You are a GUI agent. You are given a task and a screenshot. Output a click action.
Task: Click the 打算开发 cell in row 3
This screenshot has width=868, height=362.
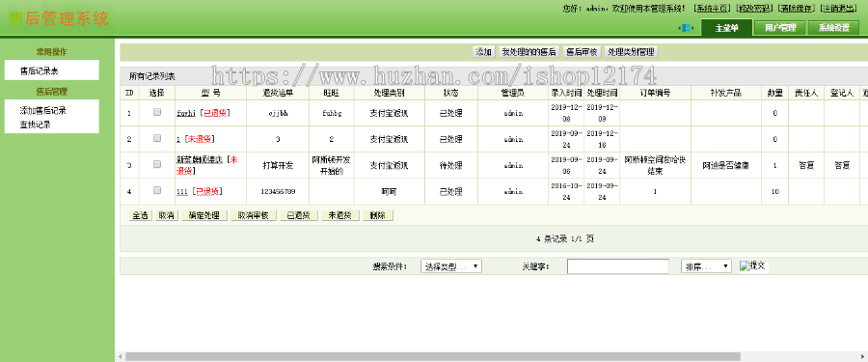(278, 165)
